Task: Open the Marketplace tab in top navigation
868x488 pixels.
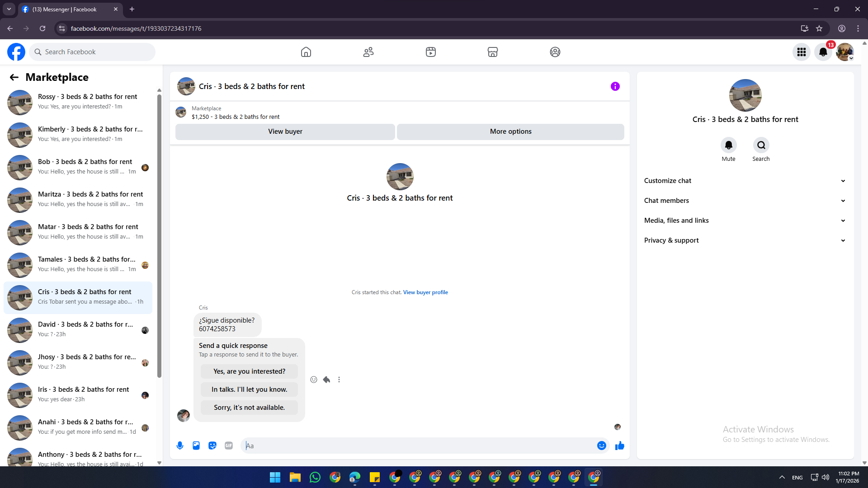Action: point(492,52)
